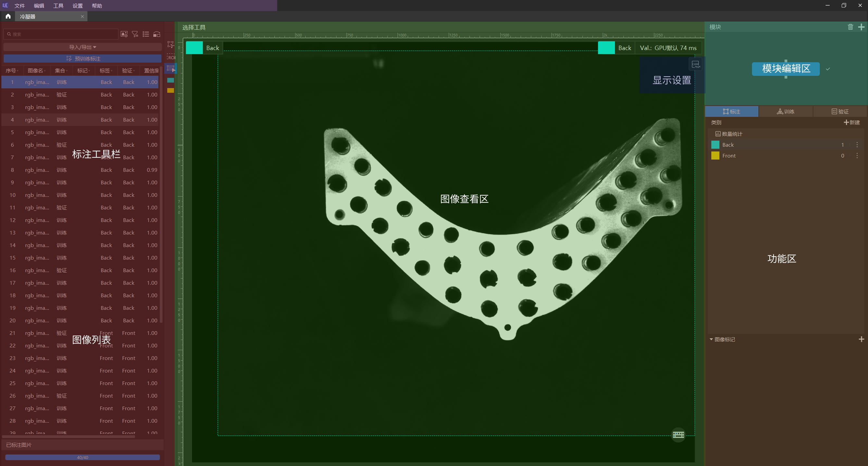The height and width of the screenshot is (466, 868).
Task: Collapse the 图像标记 section
Action: click(x=711, y=339)
